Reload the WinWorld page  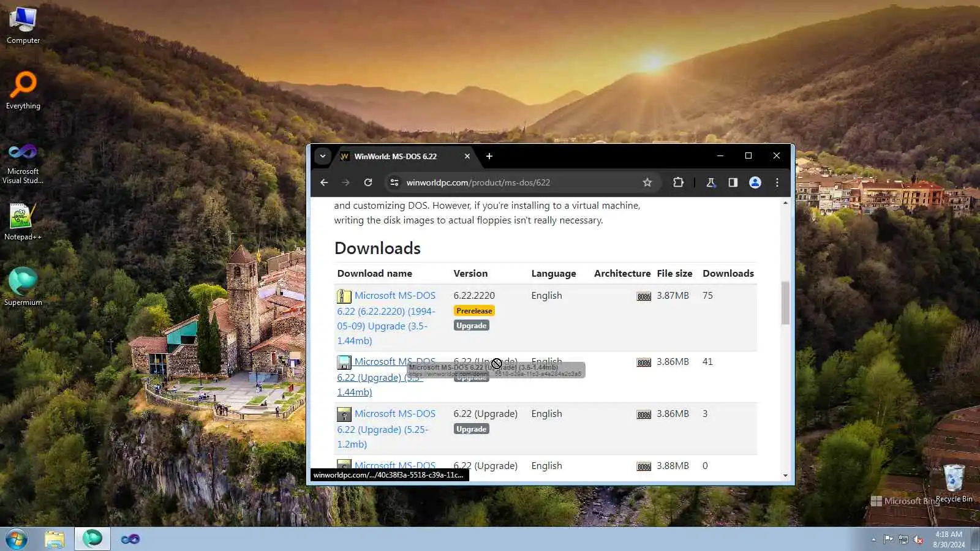coord(368,182)
